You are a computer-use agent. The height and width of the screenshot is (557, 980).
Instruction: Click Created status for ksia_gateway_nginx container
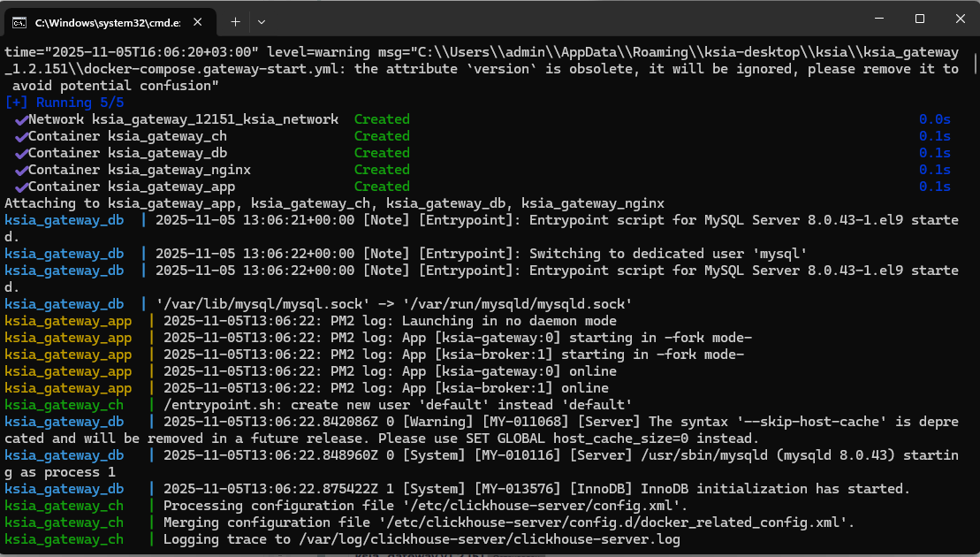pos(382,170)
